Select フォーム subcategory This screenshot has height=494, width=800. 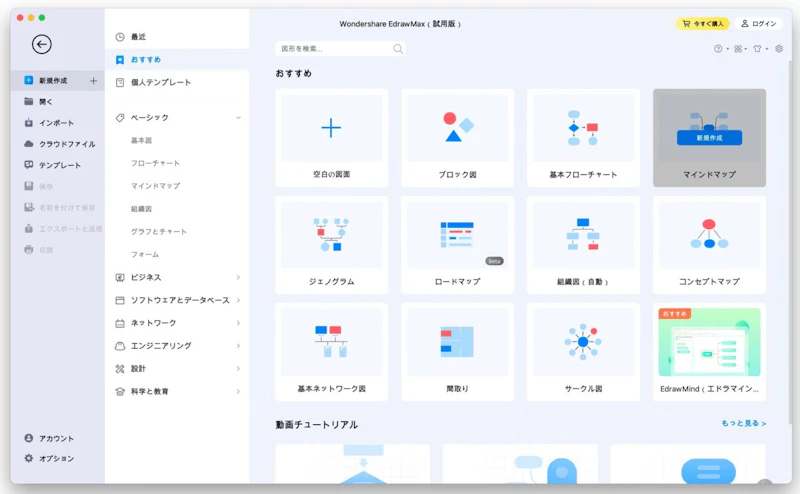pos(145,254)
